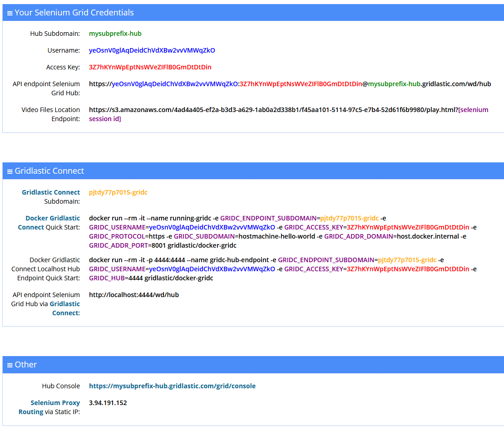Collapse the Other panel header
This screenshot has height=430, width=504.
26,365
